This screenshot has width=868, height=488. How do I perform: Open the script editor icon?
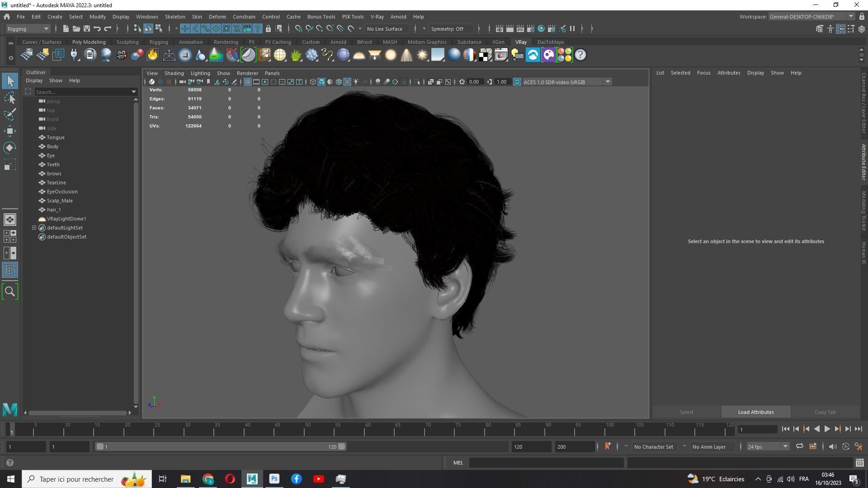click(859, 463)
